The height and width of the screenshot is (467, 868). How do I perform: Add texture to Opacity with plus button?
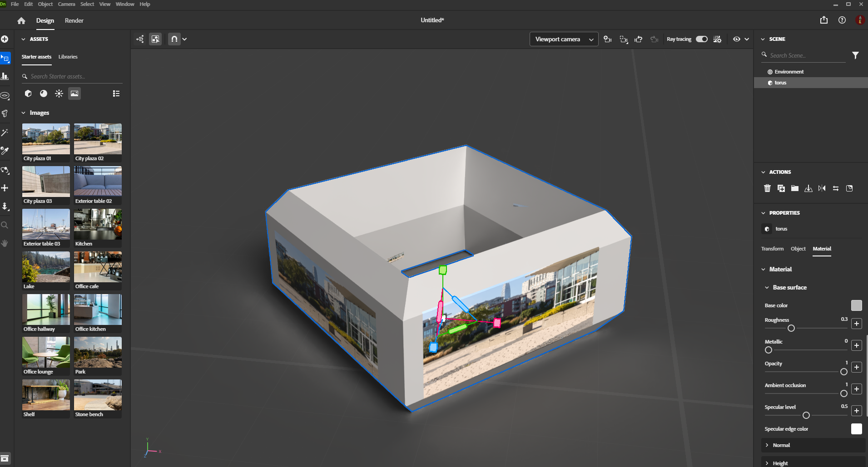[857, 367]
